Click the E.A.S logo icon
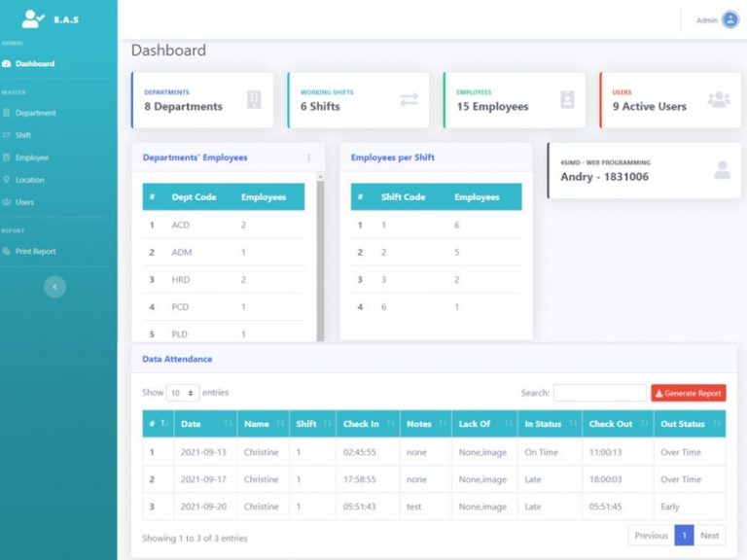The height and width of the screenshot is (560, 747). pos(33,18)
